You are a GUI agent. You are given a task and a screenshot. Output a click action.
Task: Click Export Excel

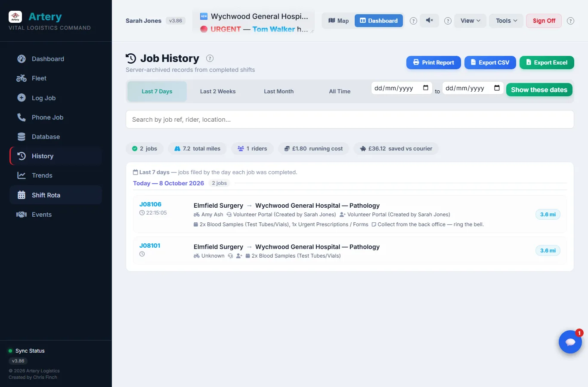(547, 62)
